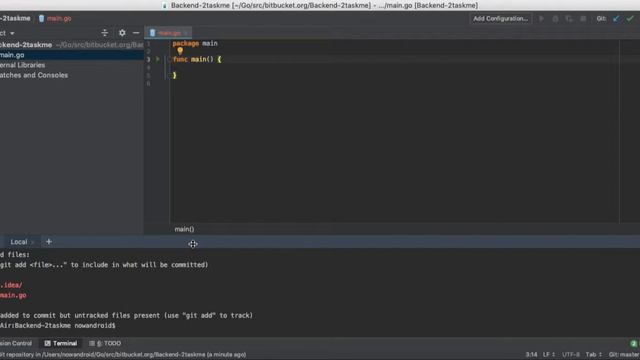Click the collapse-all icon in Project panel
Image resolution: width=640 pixels, height=360 pixels.
[104, 33]
